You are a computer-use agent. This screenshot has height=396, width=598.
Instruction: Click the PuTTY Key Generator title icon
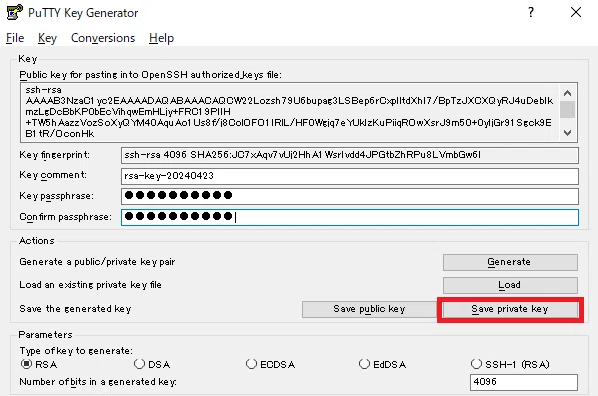coord(14,12)
